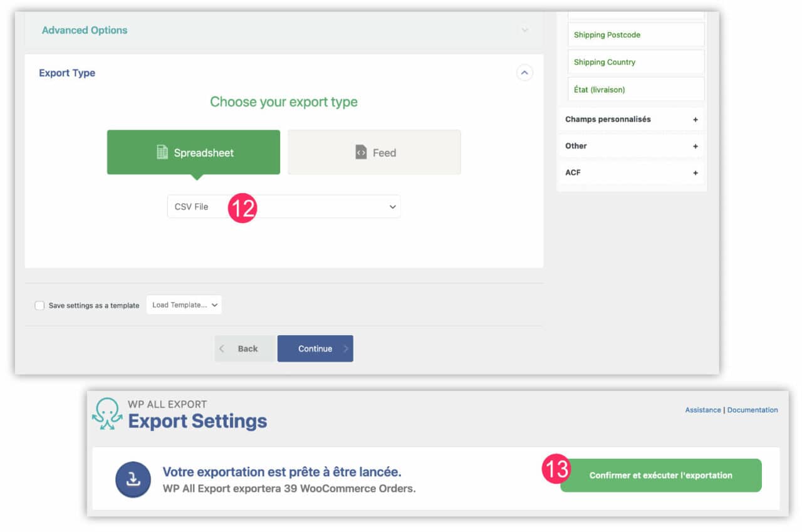Expand the ACF field group

tap(695, 172)
